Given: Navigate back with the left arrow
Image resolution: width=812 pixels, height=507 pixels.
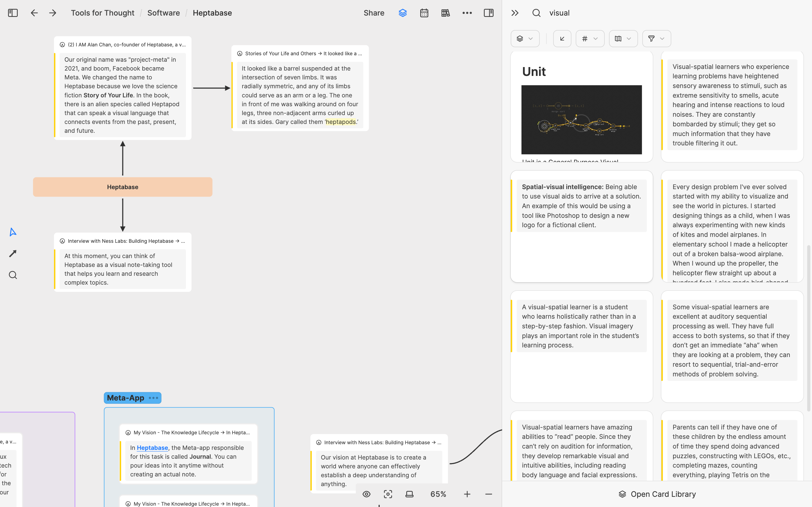Looking at the screenshot, I should point(34,13).
